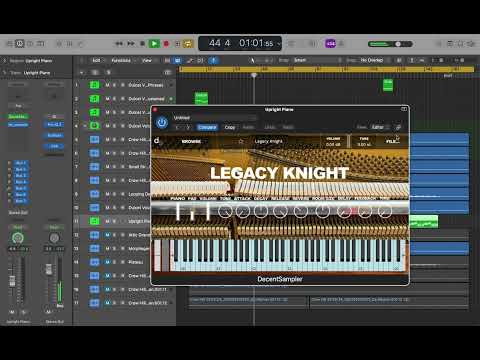This screenshot has width=480, height=360.
Task: Mute track 1 Dulcet V Phrases
Action: point(107,85)
